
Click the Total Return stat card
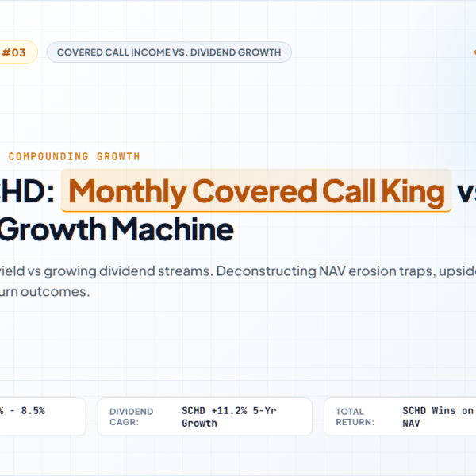click(400, 416)
